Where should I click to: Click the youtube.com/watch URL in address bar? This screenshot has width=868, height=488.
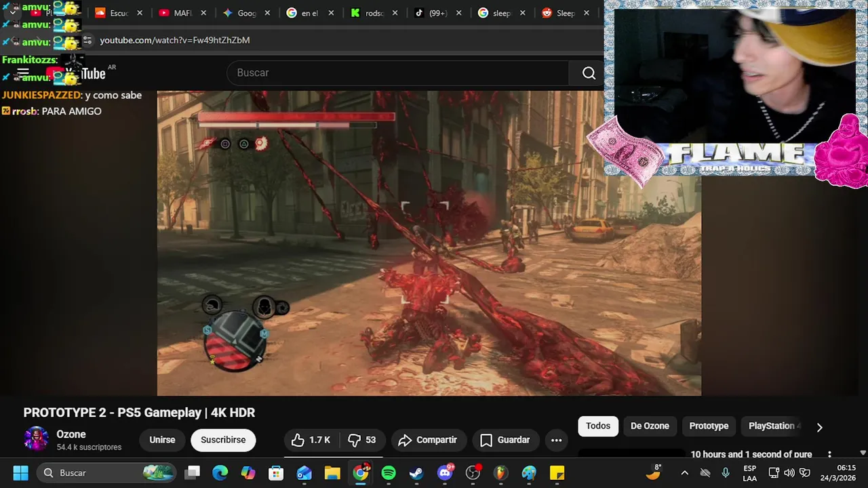coord(175,40)
